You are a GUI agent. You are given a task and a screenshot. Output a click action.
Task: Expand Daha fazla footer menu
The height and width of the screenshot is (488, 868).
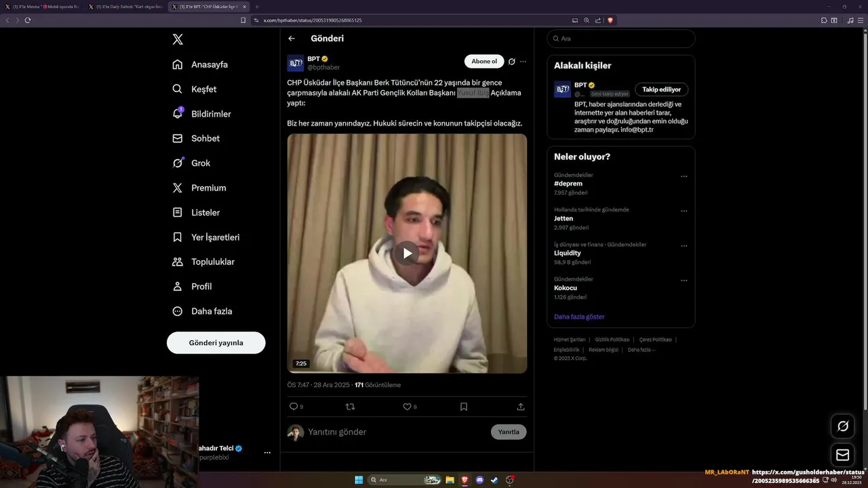click(x=642, y=350)
